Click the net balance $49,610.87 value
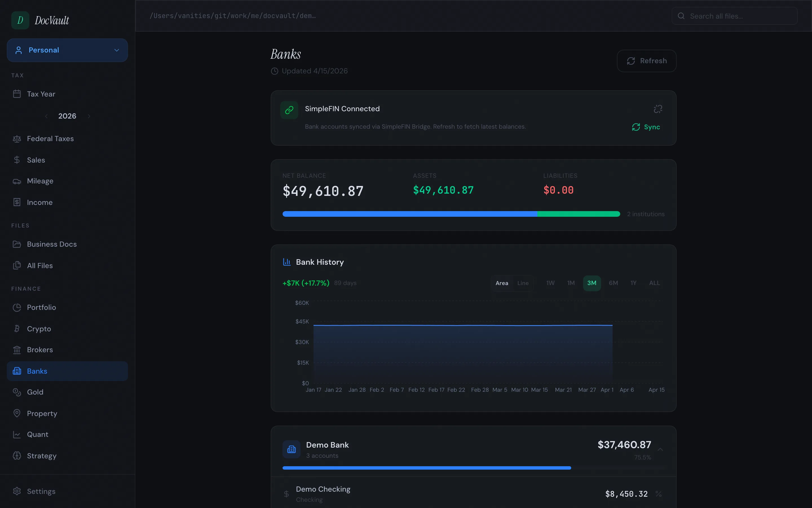The width and height of the screenshot is (812, 508). (x=323, y=191)
